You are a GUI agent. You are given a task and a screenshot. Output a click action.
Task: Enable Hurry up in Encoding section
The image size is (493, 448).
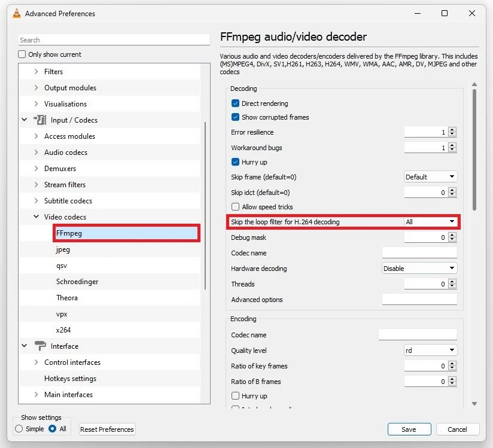click(235, 395)
